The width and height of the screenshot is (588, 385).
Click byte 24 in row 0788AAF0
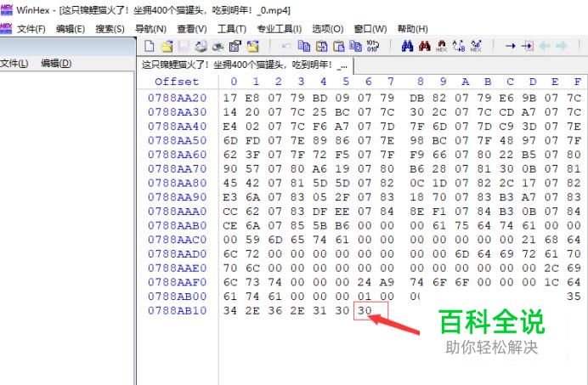click(365, 282)
